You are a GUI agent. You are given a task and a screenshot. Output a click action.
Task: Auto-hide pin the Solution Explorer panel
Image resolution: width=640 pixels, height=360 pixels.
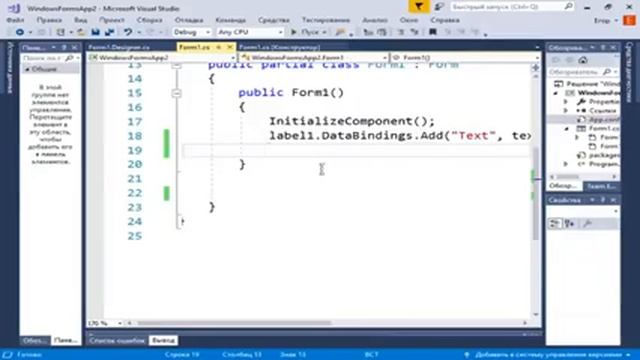603,47
